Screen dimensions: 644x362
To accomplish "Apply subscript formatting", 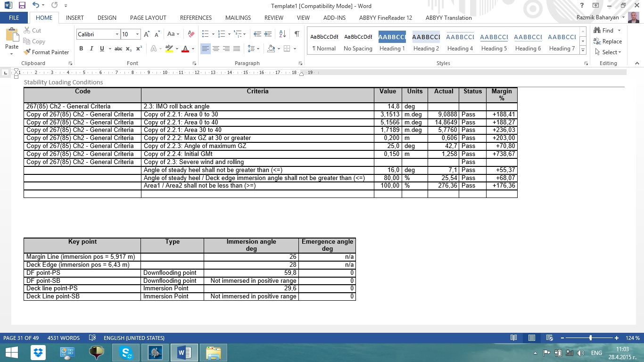I will click(x=130, y=49).
